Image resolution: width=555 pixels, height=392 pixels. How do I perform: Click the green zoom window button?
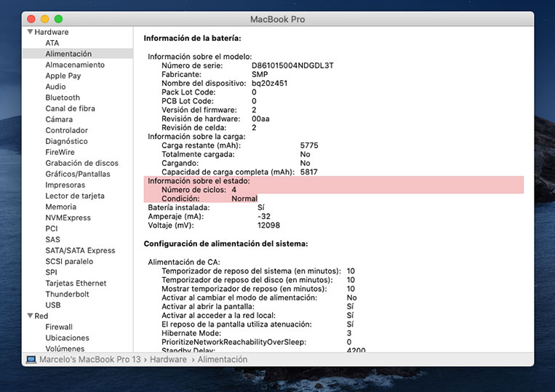click(59, 18)
